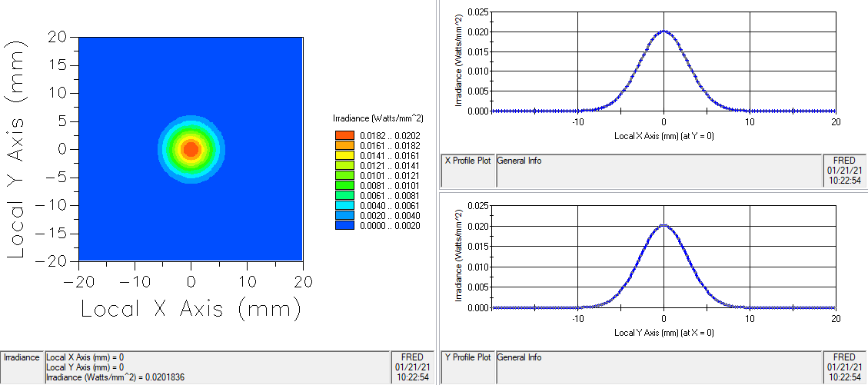Click General Info under the Y profile plot

[x=519, y=357]
